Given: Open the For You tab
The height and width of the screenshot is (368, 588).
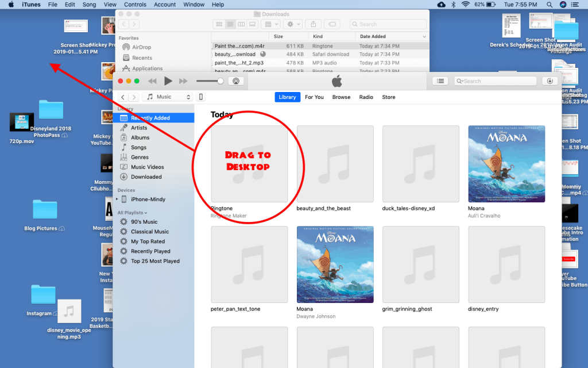Looking at the screenshot, I should (314, 97).
